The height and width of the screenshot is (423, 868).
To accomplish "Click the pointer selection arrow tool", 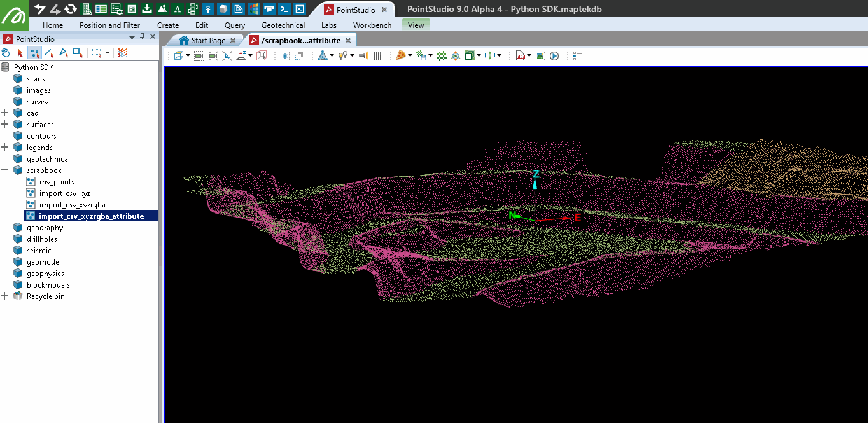I will pos(20,53).
